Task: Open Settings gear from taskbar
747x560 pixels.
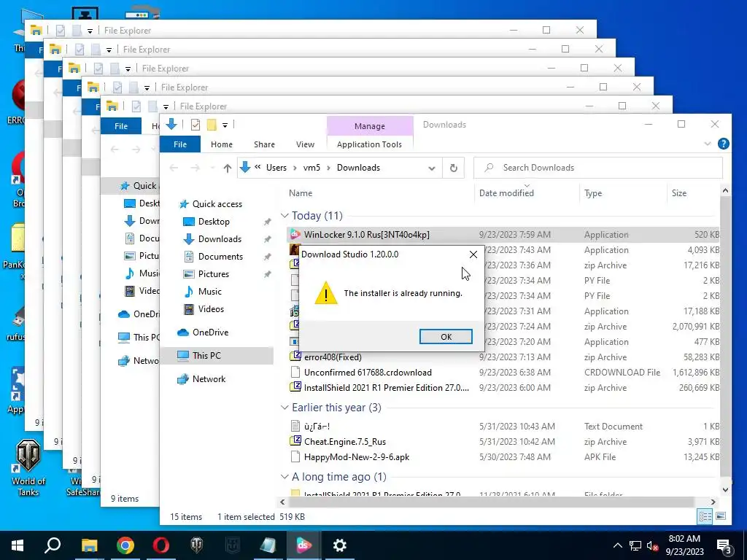Action: point(340,545)
